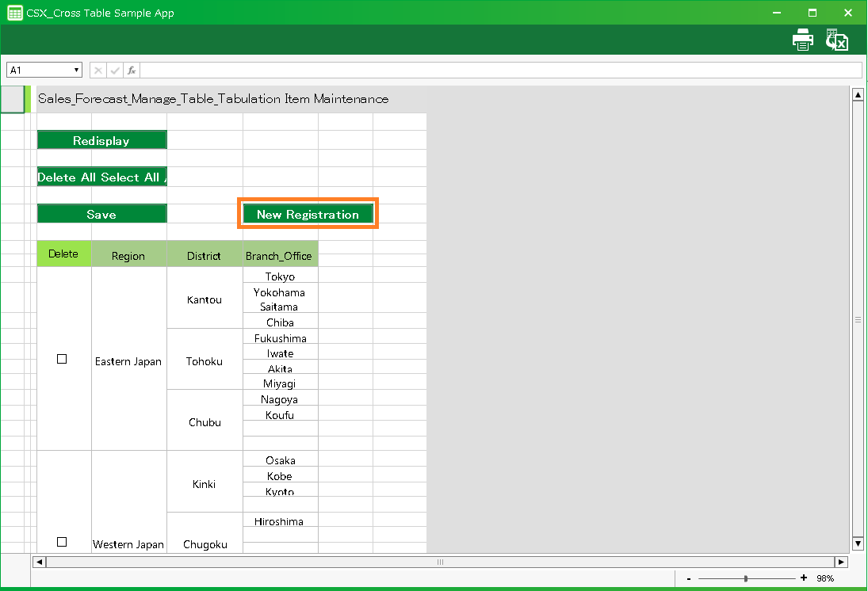Image resolution: width=868 pixels, height=591 pixels.
Task: Click the confirm checkmark in formula bar
Action: 115,71
